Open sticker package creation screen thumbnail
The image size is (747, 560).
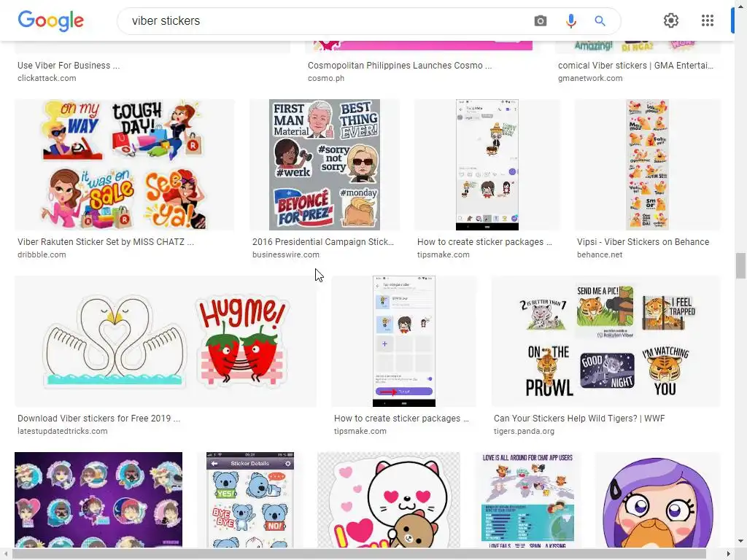pyautogui.click(x=403, y=341)
